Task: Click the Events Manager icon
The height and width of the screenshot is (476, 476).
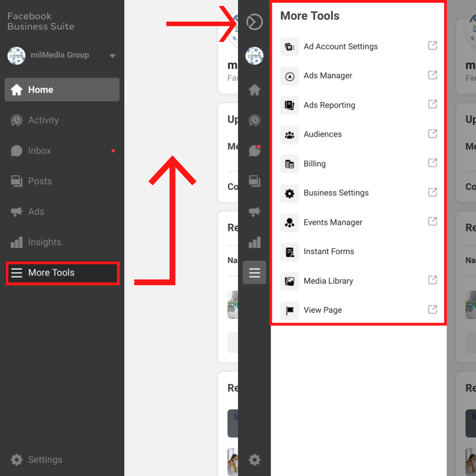Action: point(289,223)
